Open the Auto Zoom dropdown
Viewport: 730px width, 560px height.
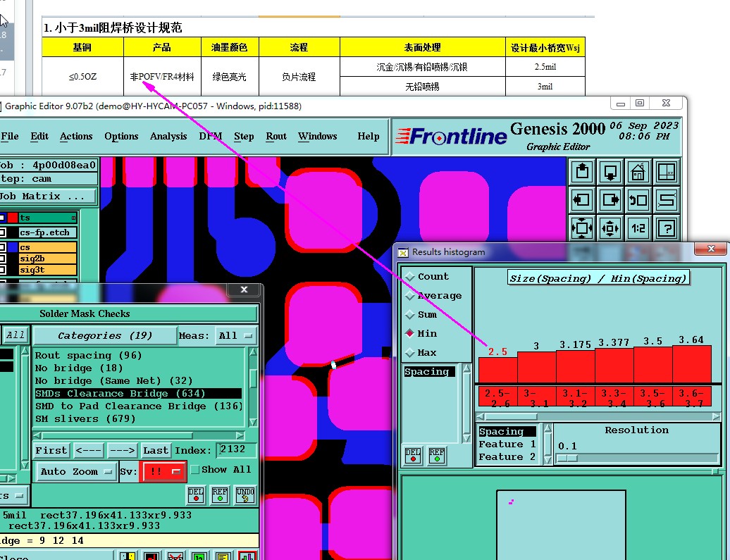[76, 471]
